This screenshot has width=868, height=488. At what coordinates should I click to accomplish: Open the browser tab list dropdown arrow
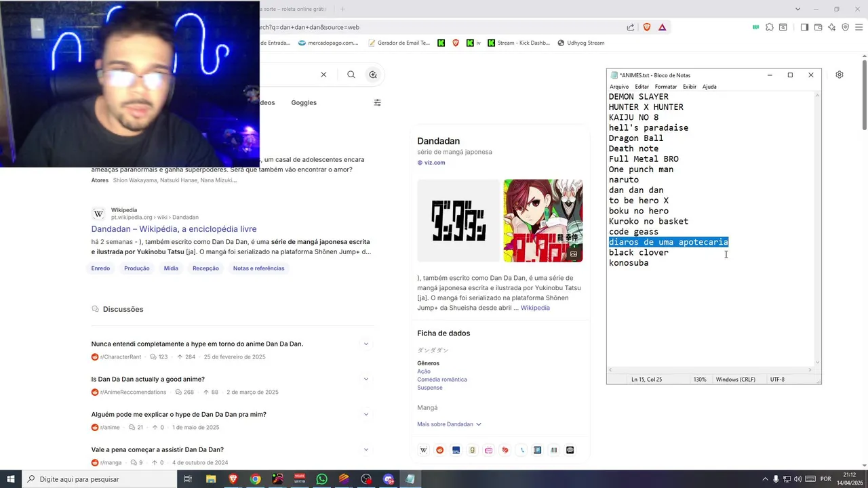coord(797,9)
